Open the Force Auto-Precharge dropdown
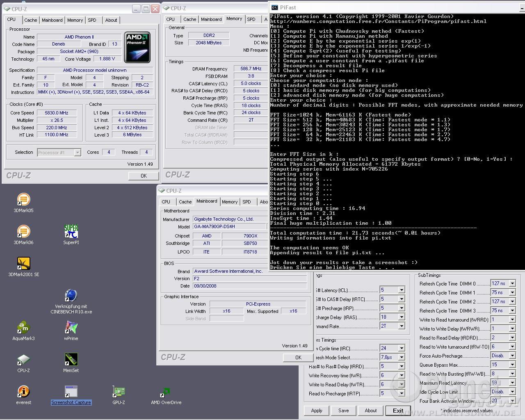Screen dimensions: 525x420 click(512, 356)
